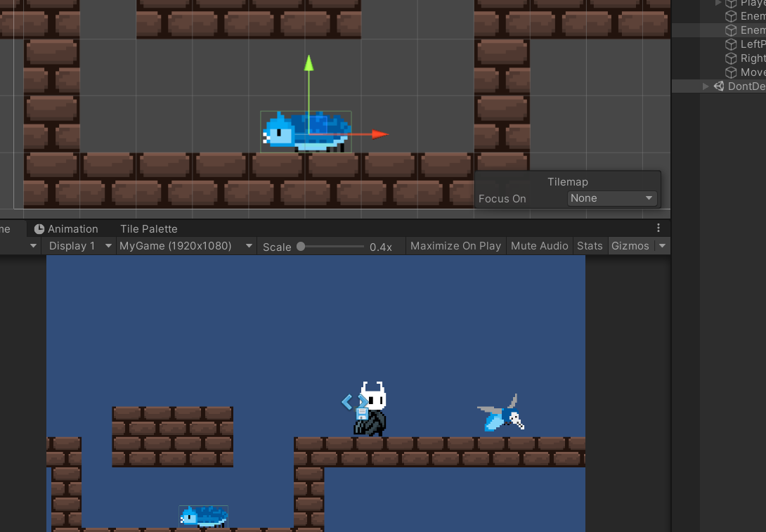766x532 pixels.
Task: Open the Tilemap Focus On dropdown
Action: point(611,198)
